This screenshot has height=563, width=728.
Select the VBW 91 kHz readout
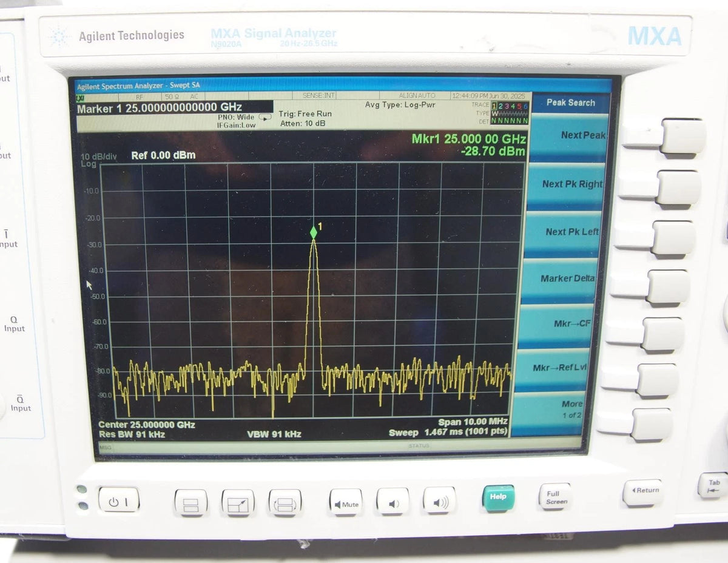(274, 434)
